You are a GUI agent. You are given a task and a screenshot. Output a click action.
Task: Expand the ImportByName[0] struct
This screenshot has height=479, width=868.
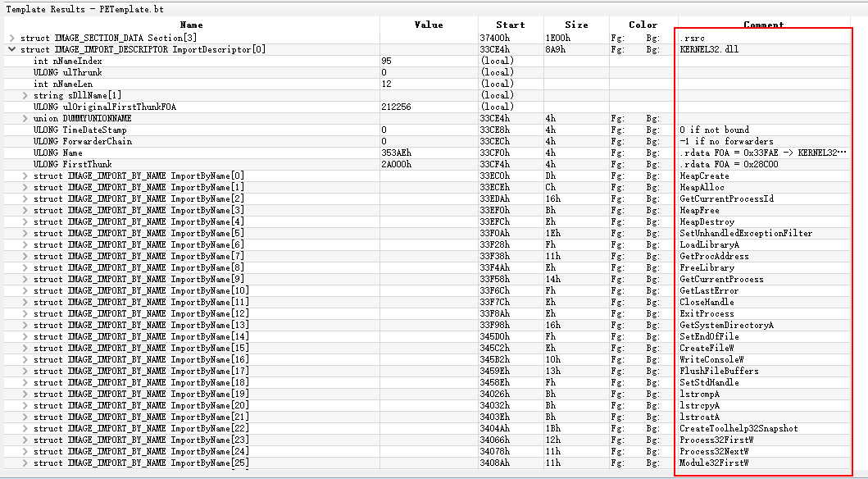tap(24, 176)
